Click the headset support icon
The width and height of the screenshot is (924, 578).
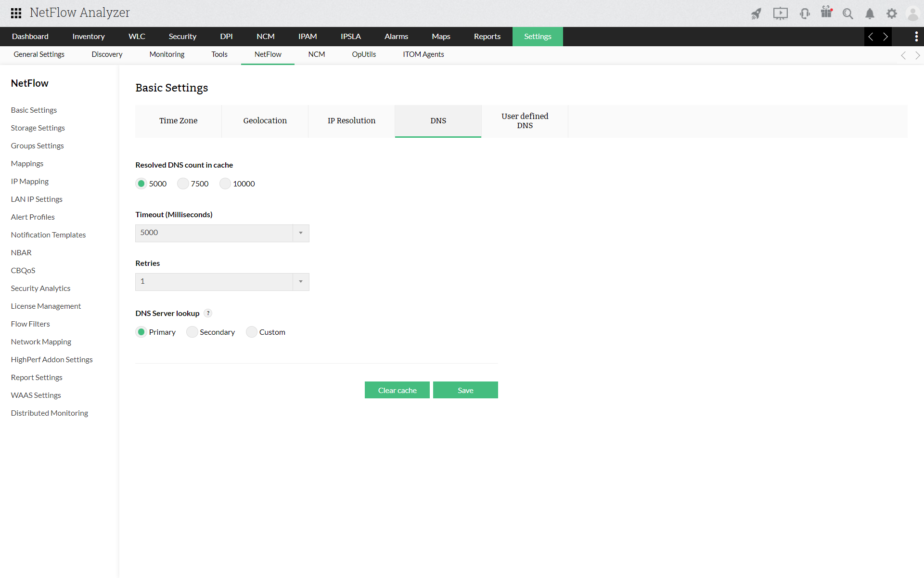(805, 13)
